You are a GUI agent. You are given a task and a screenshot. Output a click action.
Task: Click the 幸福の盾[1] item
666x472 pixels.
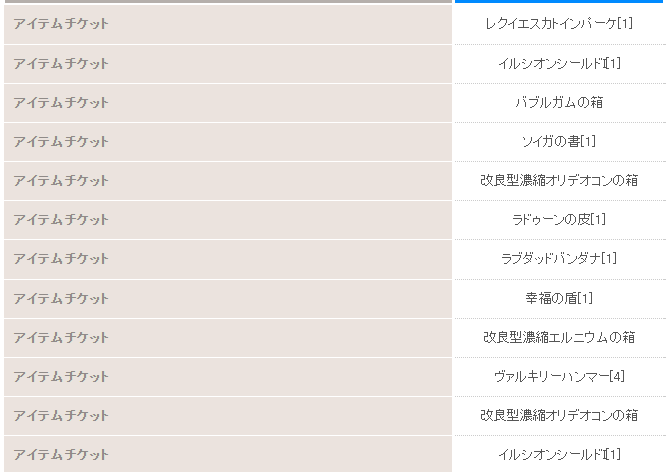pyautogui.click(x=559, y=298)
